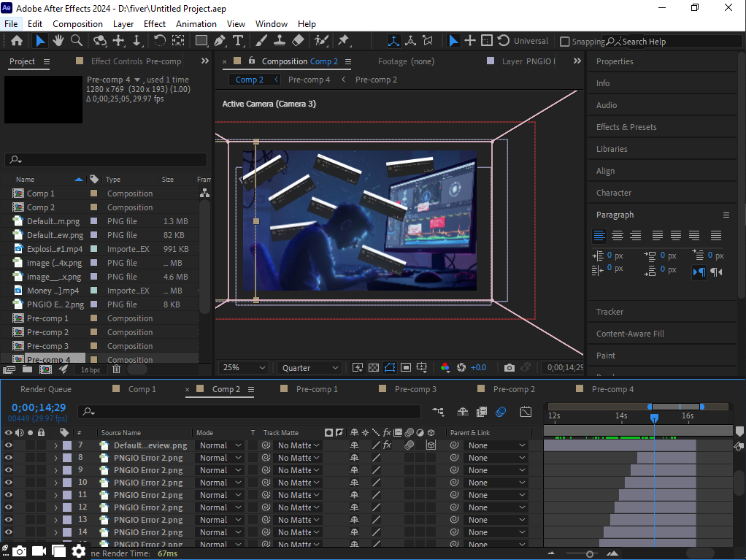Open the magnification 25% dropdown
746x560 pixels.
pos(245,368)
